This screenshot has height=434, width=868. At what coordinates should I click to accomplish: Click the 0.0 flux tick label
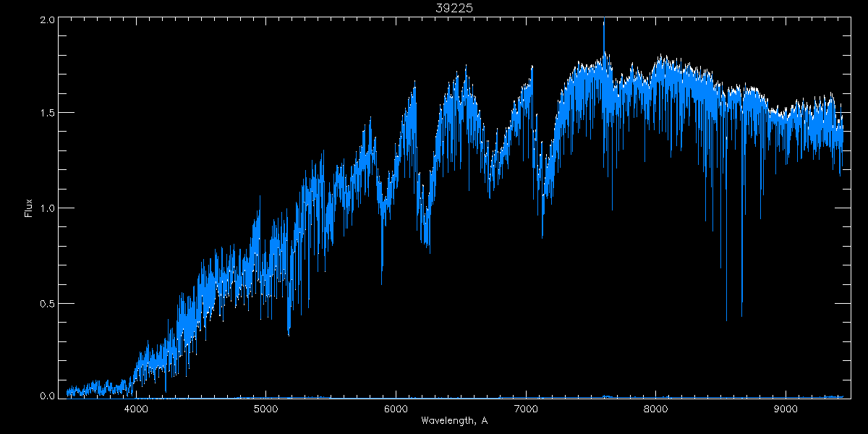tap(47, 396)
